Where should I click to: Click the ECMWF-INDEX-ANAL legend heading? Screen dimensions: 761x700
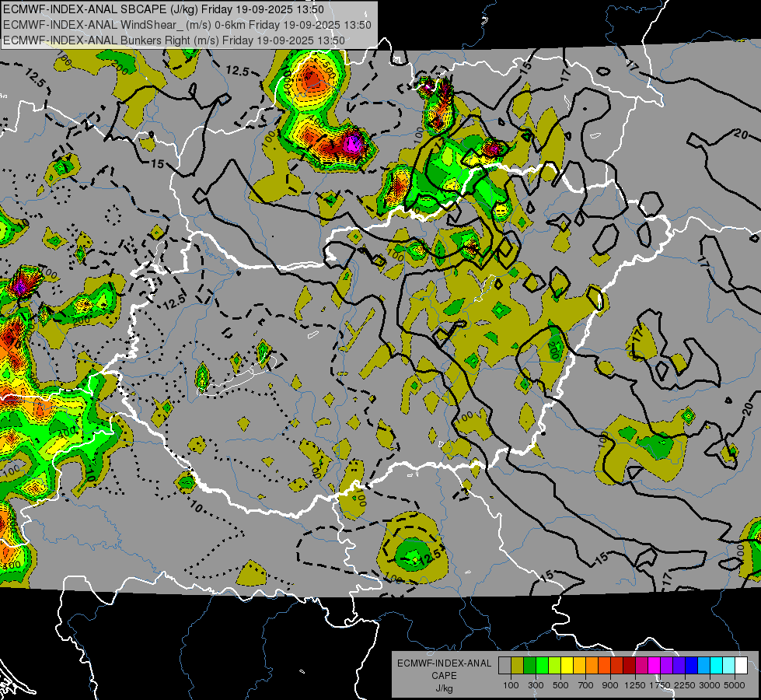pyautogui.click(x=445, y=663)
